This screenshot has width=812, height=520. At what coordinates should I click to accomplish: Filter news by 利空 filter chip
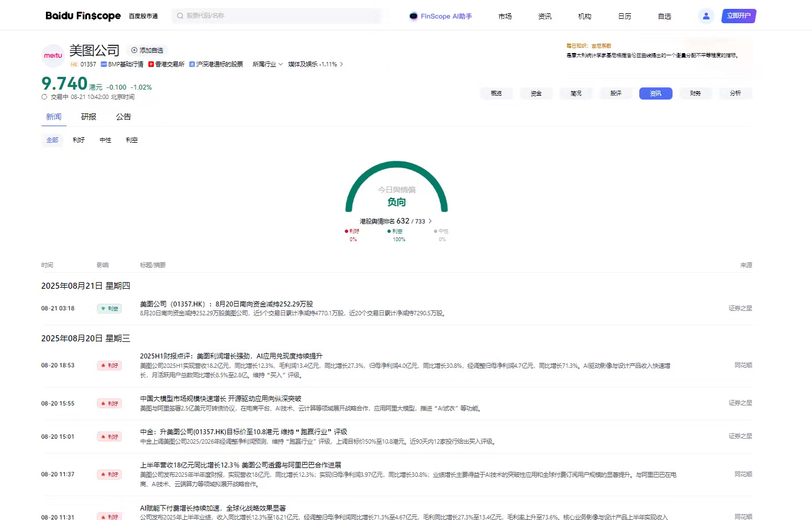click(x=132, y=141)
